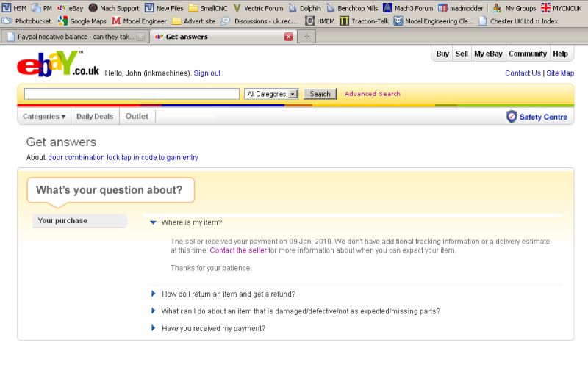Click the Contact the seller link
The width and height of the screenshot is (588, 370).
point(238,250)
